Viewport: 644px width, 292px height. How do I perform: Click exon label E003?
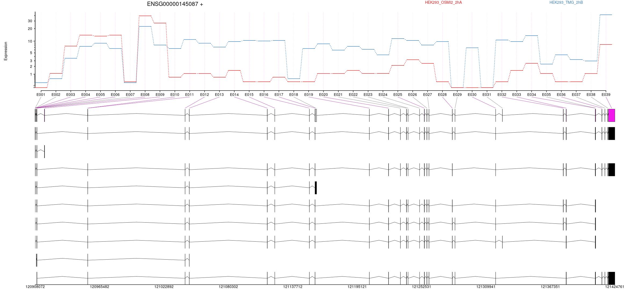[71, 95]
